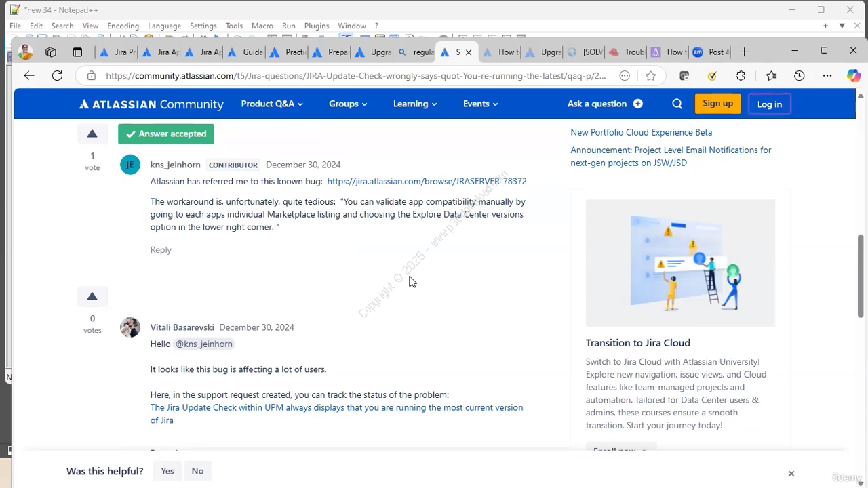This screenshot has height=488, width=868.
Task: Click the Sign up button
Action: coord(717,104)
